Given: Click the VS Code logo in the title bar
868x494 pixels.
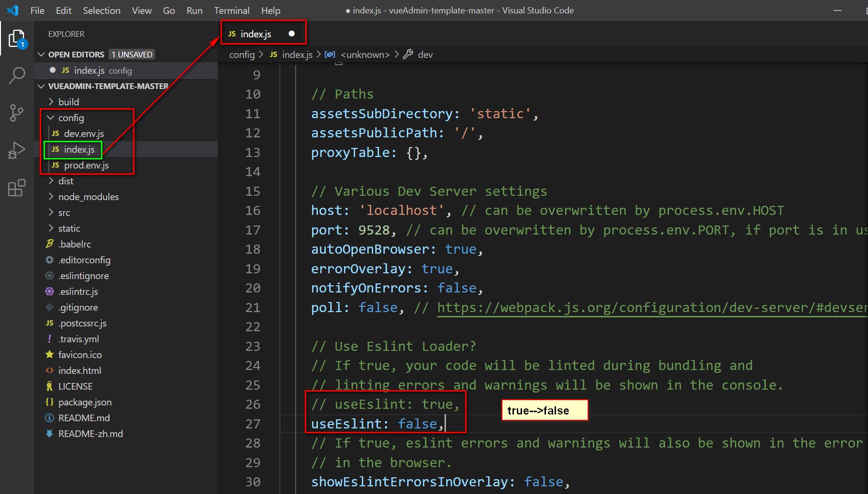Looking at the screenshot, I should [x=13, y=10].
